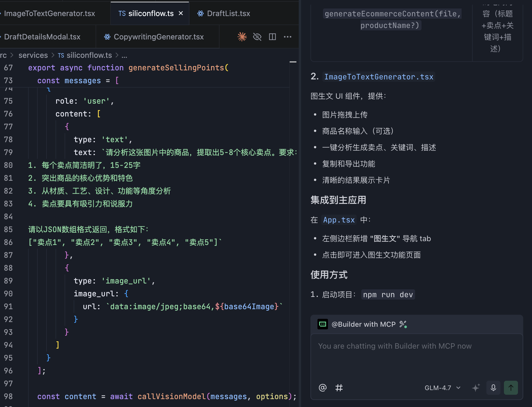
Task: Split the editor with the split icon
Action: point(272,37)
